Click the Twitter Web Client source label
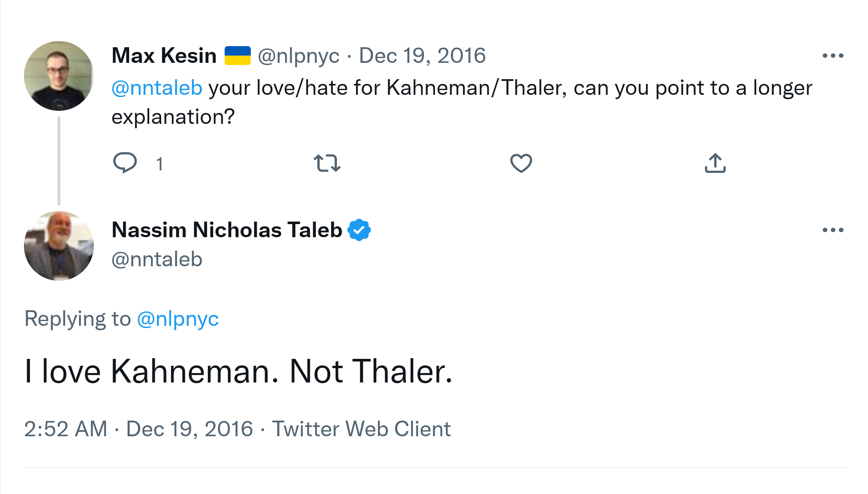The image size is (868, 494). 361,429
